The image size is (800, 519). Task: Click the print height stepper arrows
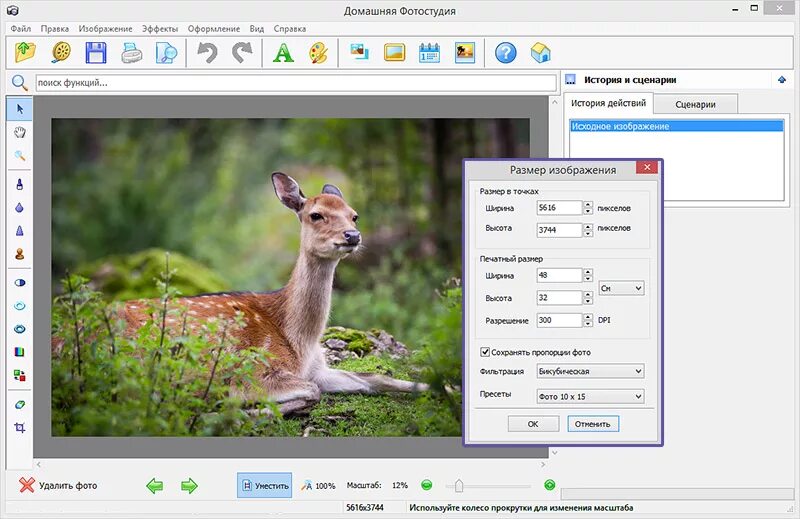588,298
